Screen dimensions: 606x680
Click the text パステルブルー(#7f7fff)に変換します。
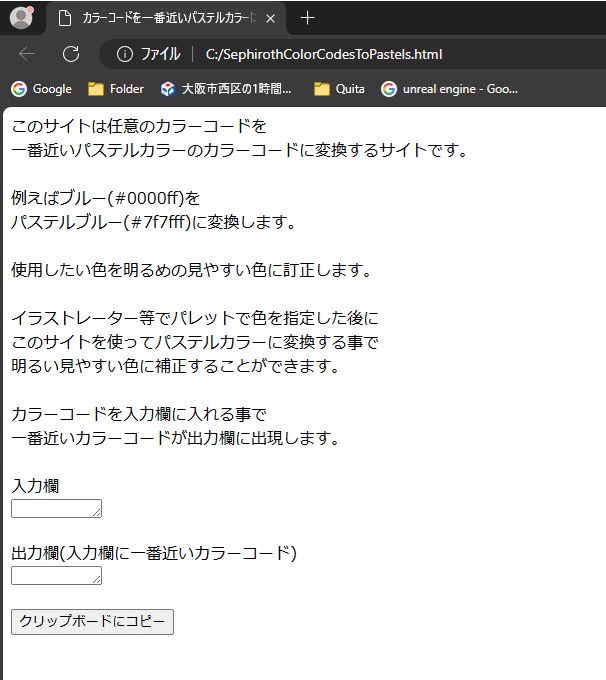(154, 222)
